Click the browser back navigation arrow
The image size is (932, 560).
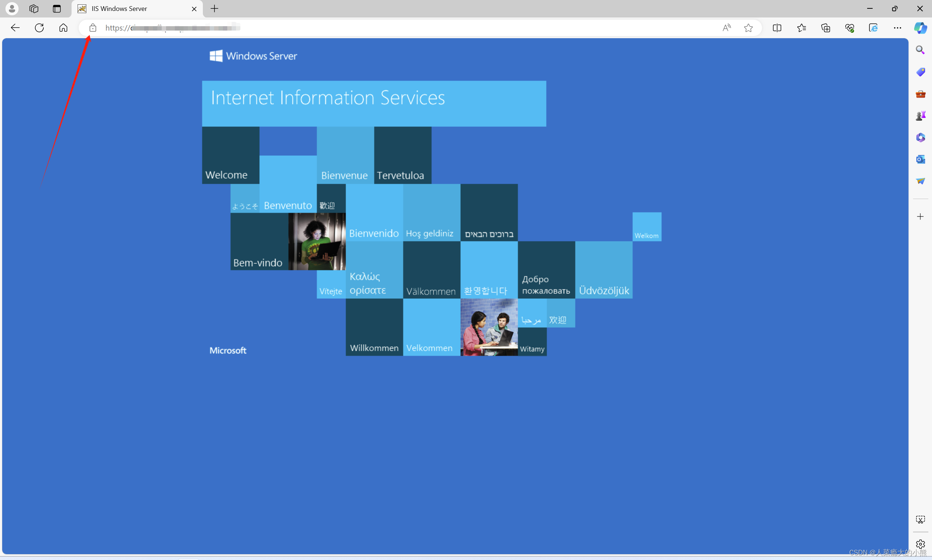click(15, 28)
